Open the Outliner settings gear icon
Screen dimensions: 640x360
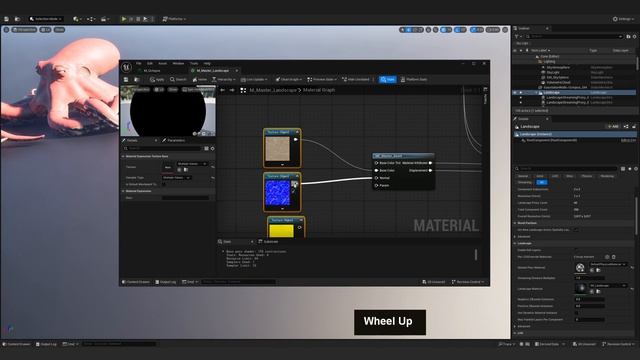[634, 37]
